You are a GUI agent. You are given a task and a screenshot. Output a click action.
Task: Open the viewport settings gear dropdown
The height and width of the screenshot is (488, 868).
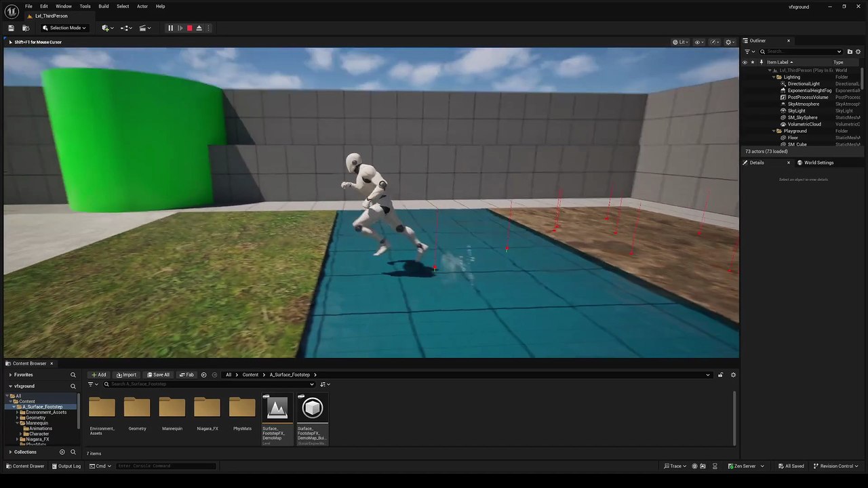730,42
